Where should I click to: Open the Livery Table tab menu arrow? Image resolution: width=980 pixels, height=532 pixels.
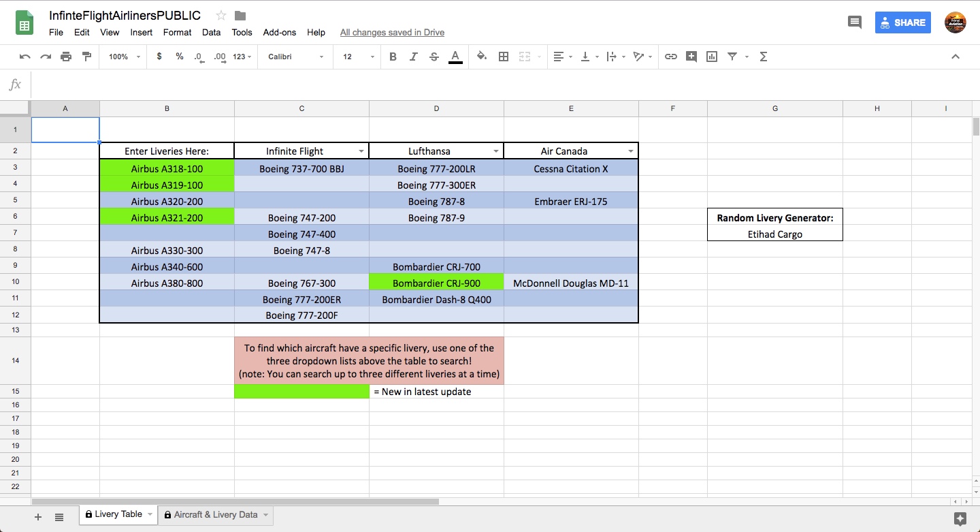(x=149, y=514)
